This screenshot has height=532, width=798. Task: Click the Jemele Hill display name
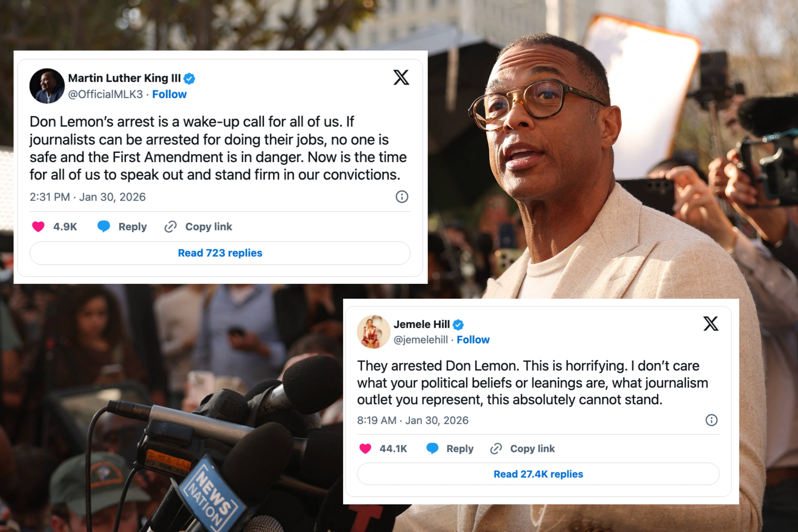(x=421, y=324)
